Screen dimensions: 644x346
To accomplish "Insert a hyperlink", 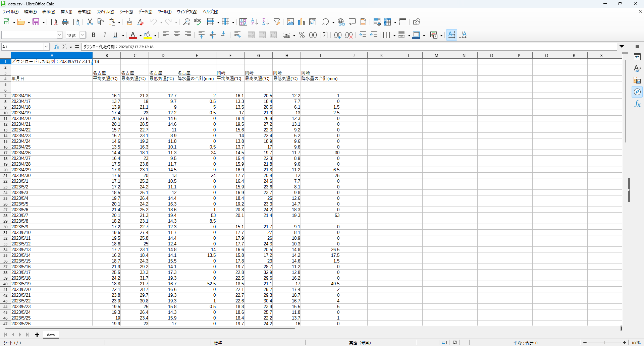I will coord(341,22).
